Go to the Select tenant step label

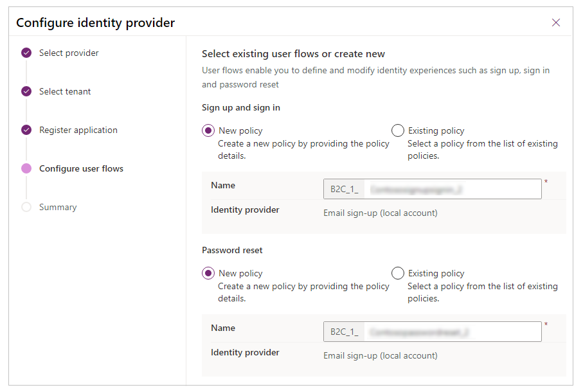(x=65, y=92)
